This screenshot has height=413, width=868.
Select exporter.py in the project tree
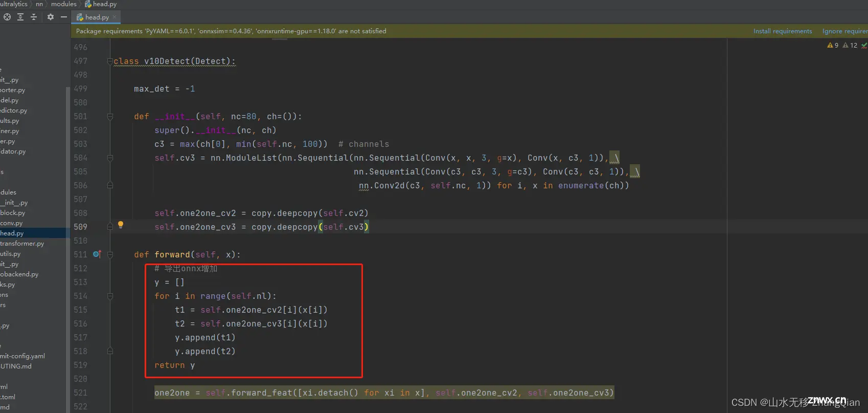[12, 90]
